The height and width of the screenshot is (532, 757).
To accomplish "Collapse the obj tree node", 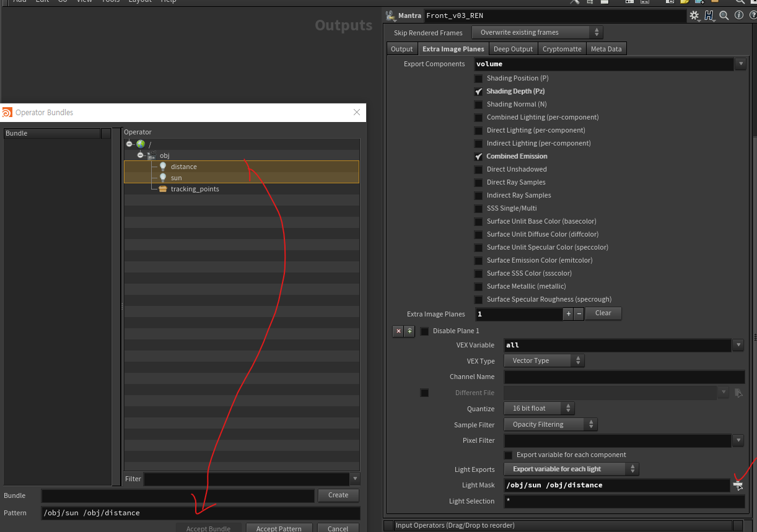I will 141,155.
